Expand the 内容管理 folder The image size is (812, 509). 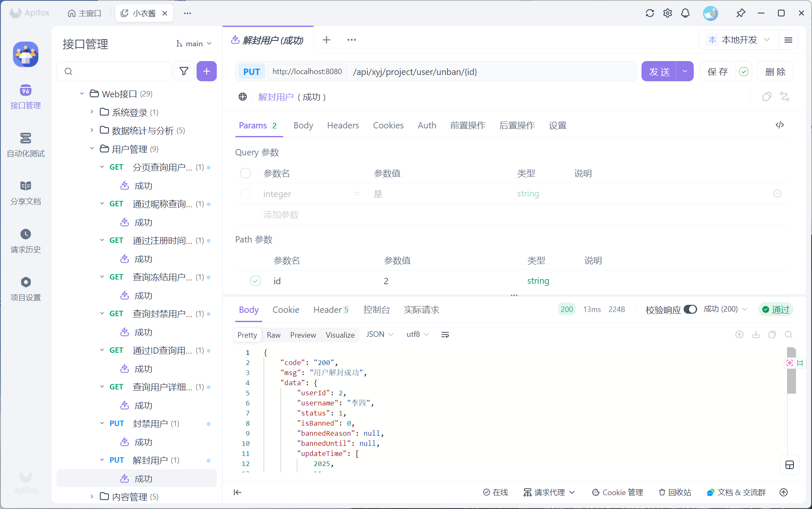click(92, 496)
